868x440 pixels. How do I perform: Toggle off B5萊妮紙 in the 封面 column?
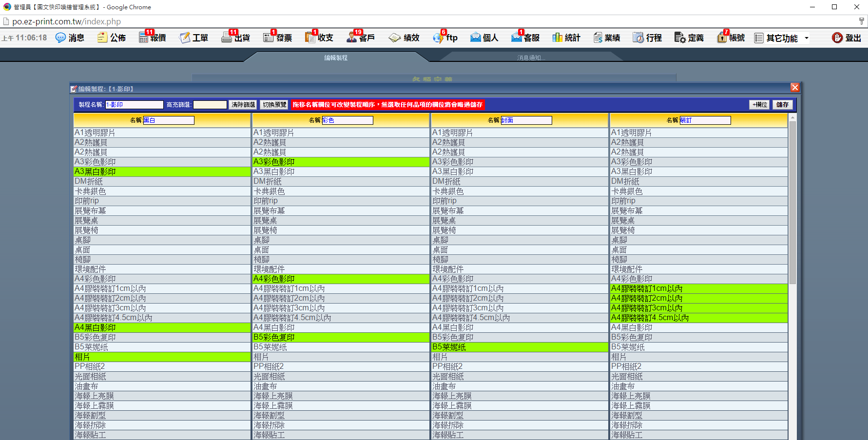[x=520, y=347]
